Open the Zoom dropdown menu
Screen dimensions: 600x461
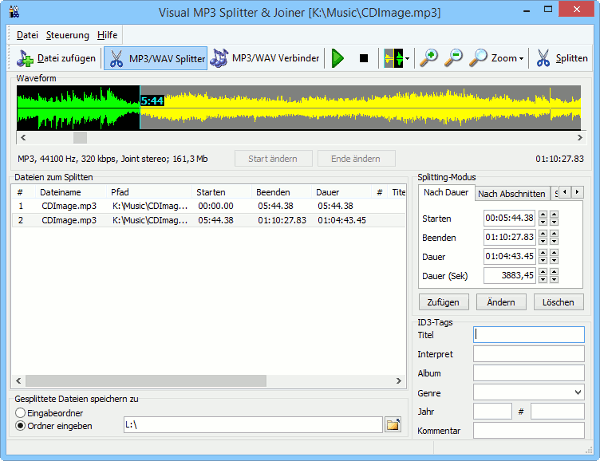pyautogui.click(x=496, y=58)
